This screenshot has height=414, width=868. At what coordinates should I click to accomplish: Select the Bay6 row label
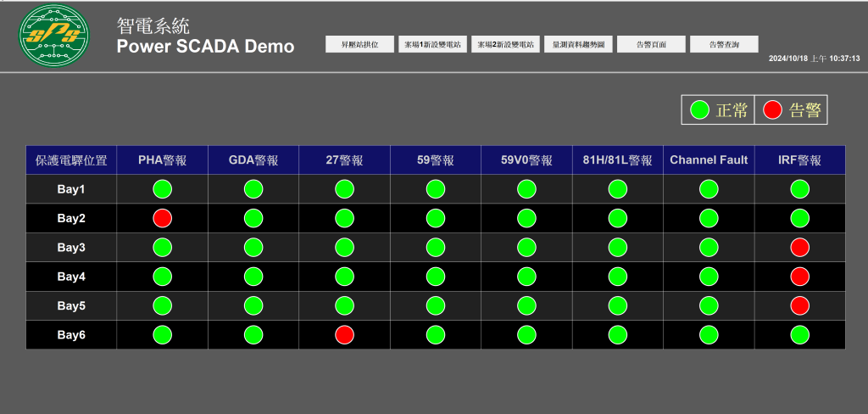71,335
